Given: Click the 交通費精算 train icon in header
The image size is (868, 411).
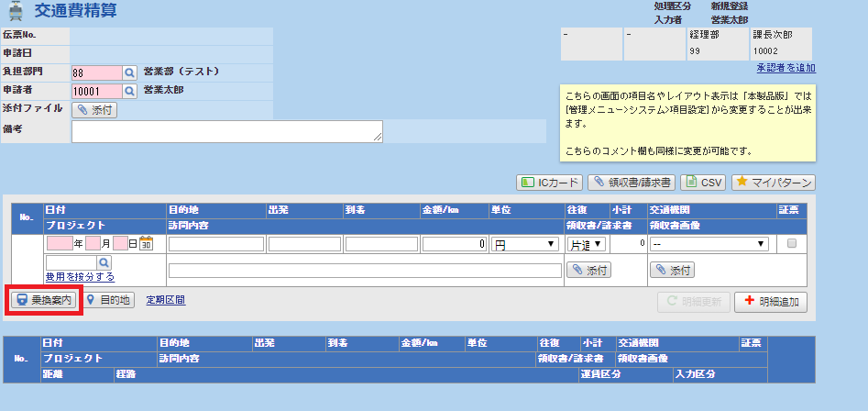Looking at the screenshot, I should pyautogui.click(x=16, y=11).
